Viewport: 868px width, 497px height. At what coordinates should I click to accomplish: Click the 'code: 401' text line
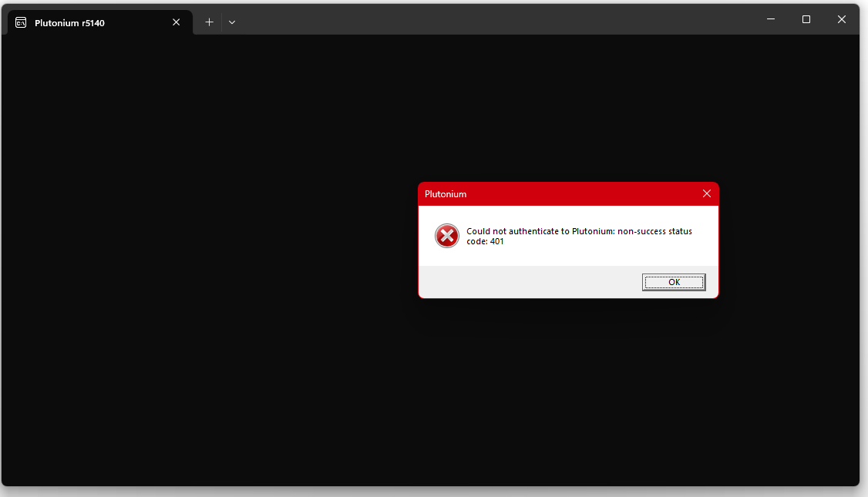pyautogui.click(x=486, y=242)
